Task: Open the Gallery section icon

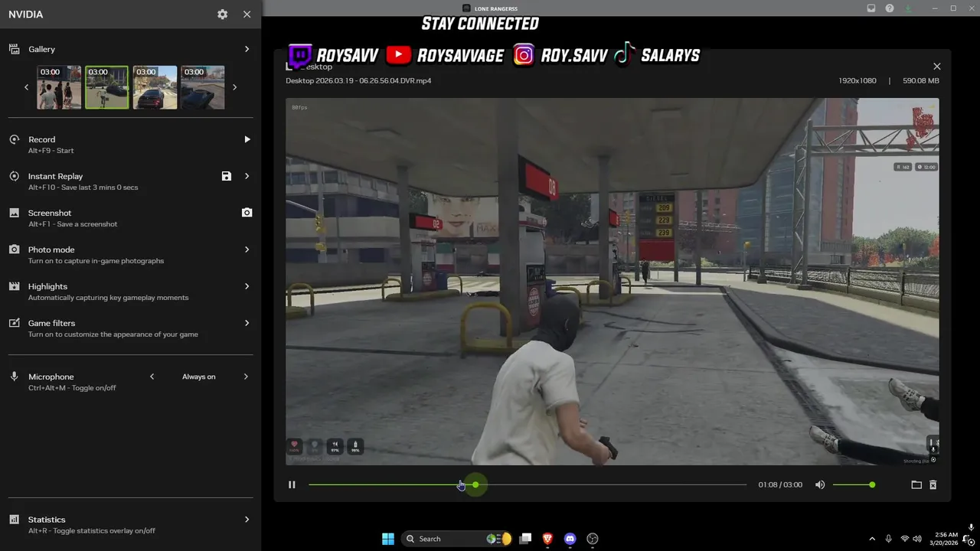Action: (14, 49)
